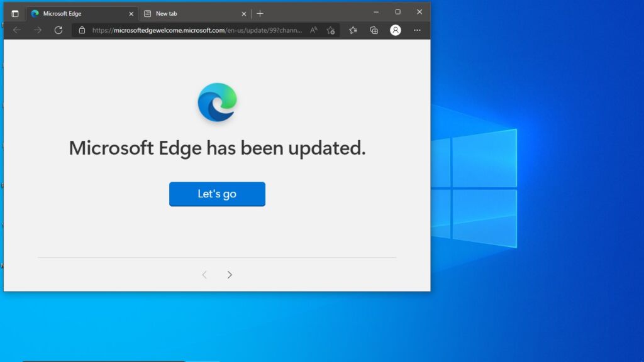
Task: Switch to the Microsoft Edge tab
Action: 82,14
